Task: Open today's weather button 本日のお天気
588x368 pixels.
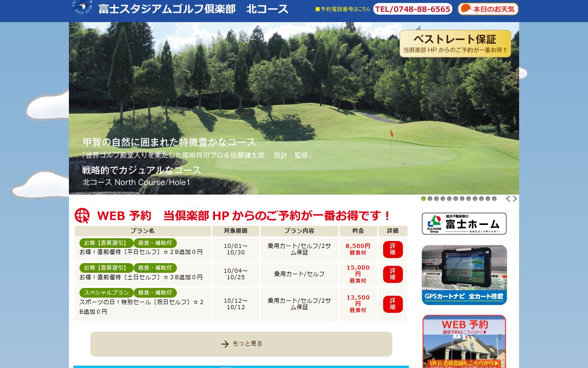Action: click(488, 9)
